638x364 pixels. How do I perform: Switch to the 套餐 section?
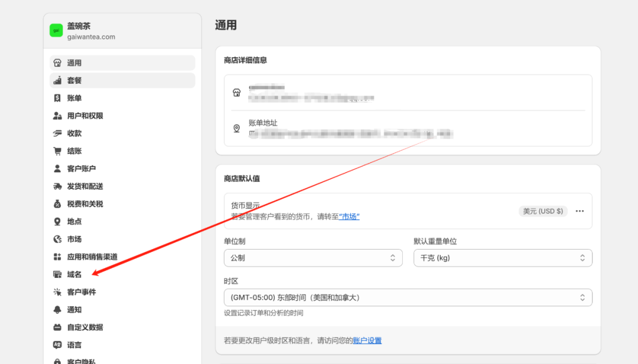(57, 80)
